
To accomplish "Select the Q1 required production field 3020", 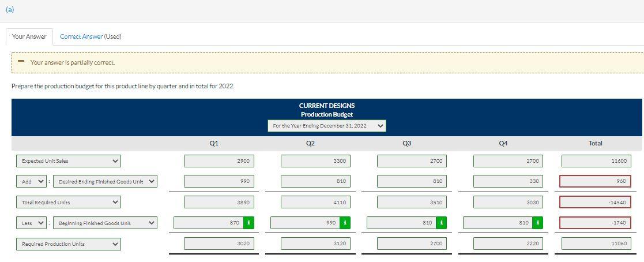I will [x=219, y=244].
